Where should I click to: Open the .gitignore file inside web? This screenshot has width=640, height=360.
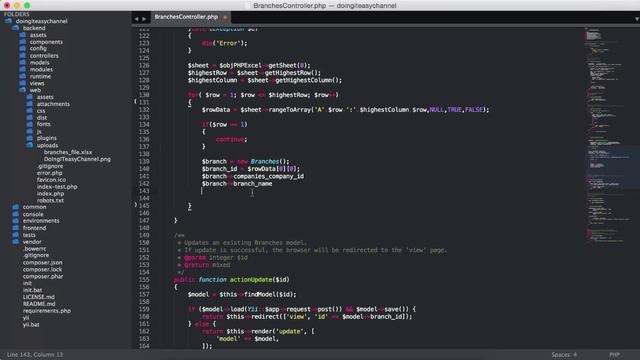[x=50, y=166]
